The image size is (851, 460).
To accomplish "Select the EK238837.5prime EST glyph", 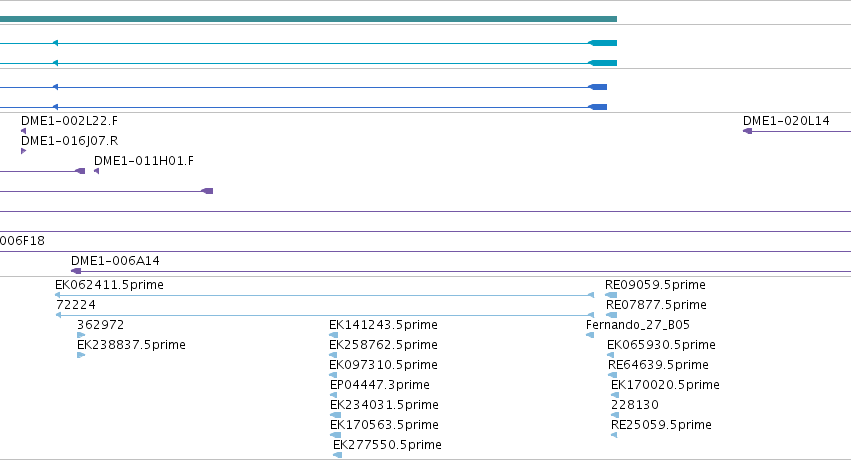I will (x=81, y=355).
